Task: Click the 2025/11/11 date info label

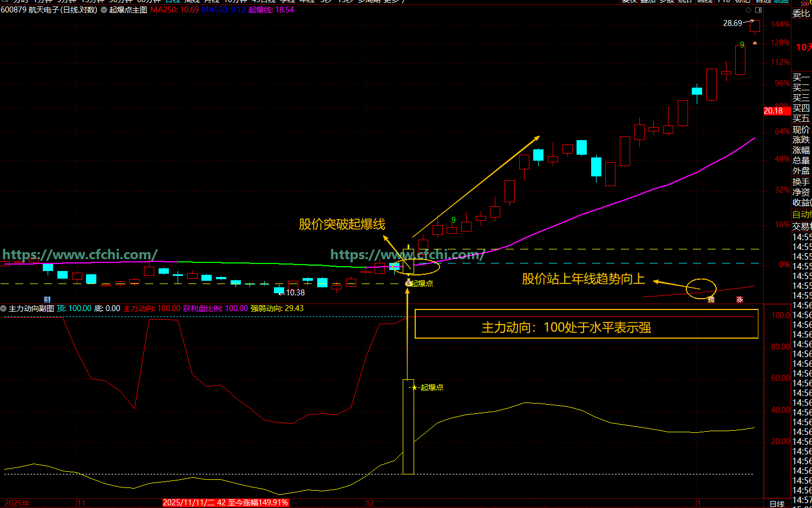Action: pyautogui.click(x=226, y=503)
